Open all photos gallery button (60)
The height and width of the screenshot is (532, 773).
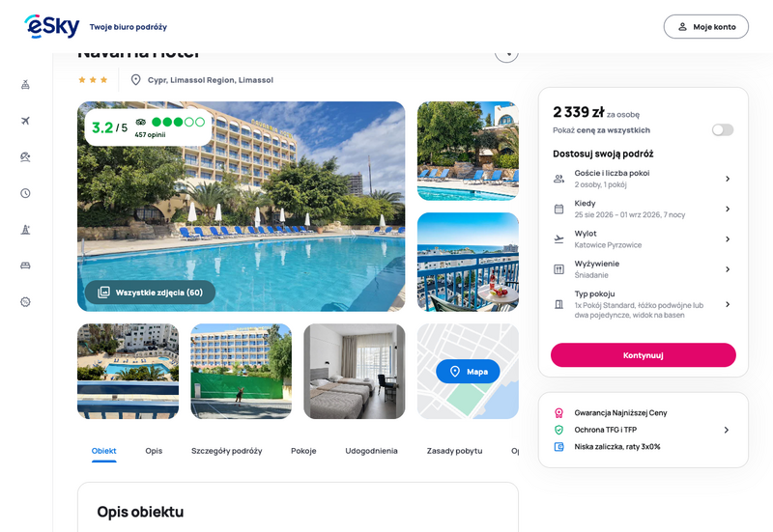(x=151, y=293)
